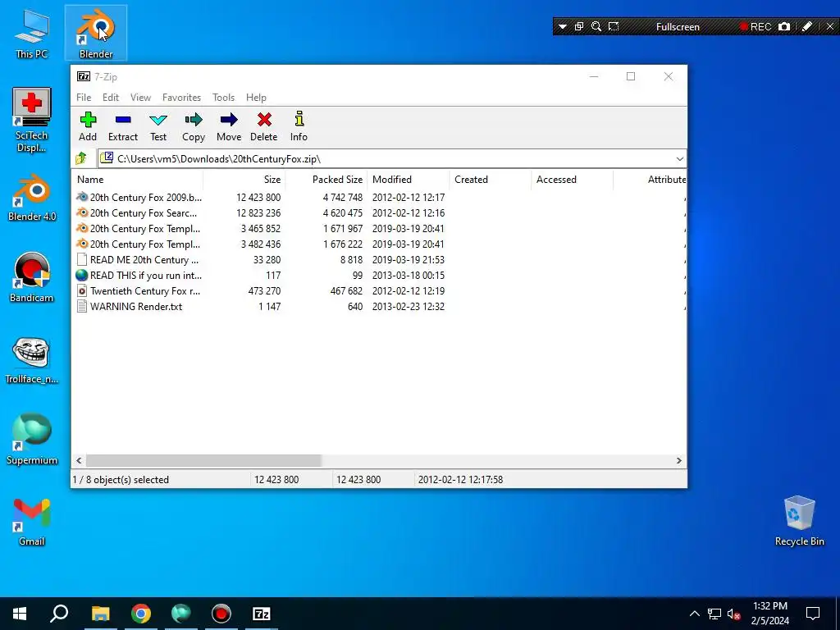The height and width of the screenshot is (630, 840).
Task: Click the Blender 4.0 desktop shortcut
Action: click(x=32, y=197)
